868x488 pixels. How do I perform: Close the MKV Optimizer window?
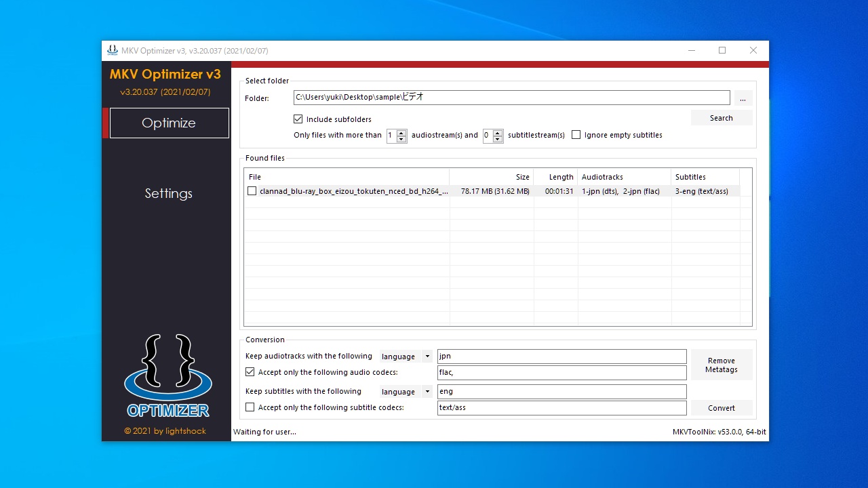[x=753, y=50]
